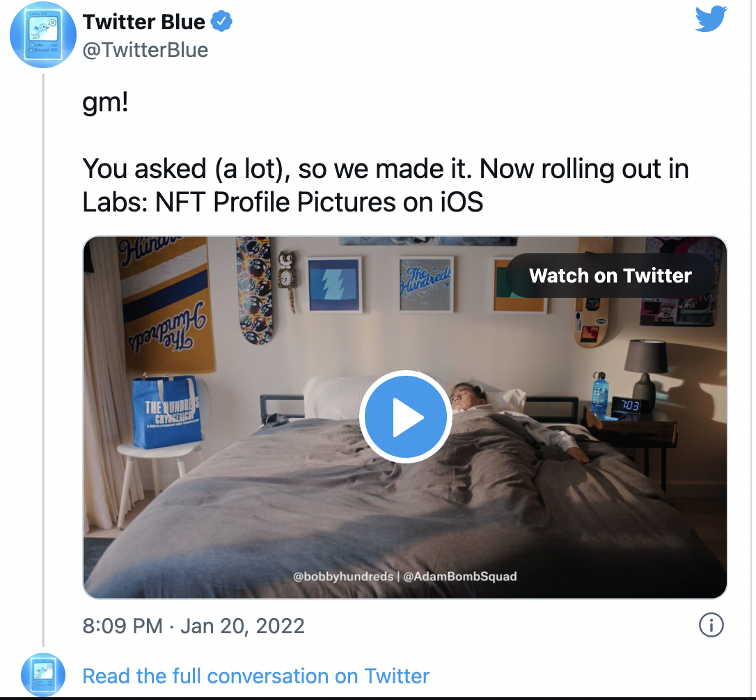Screen dimensions: 756x700
Task: Click the Watch on Twitter button
Action: 611,276
